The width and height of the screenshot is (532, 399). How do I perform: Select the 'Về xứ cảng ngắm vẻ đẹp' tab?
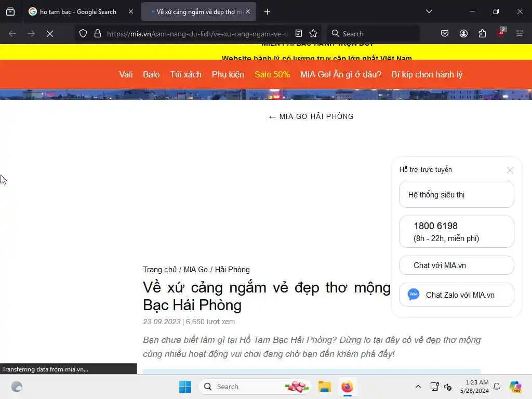point(198,12)
